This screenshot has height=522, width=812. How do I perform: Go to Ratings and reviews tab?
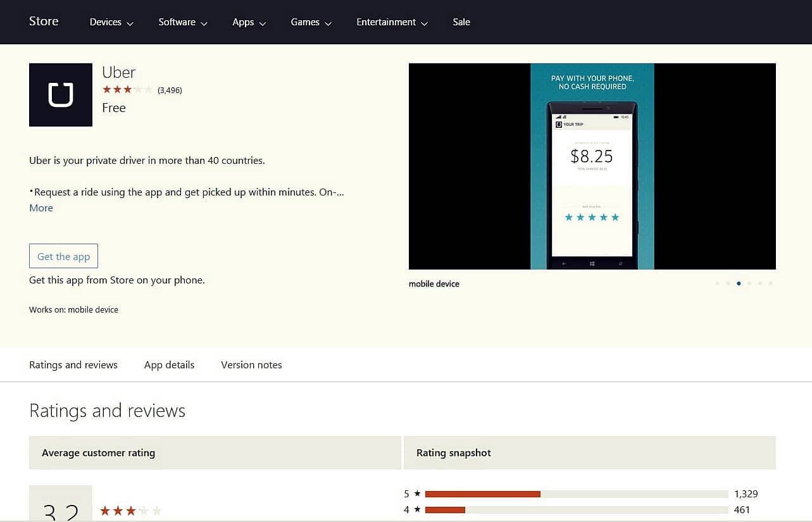[x=73, y=365]
